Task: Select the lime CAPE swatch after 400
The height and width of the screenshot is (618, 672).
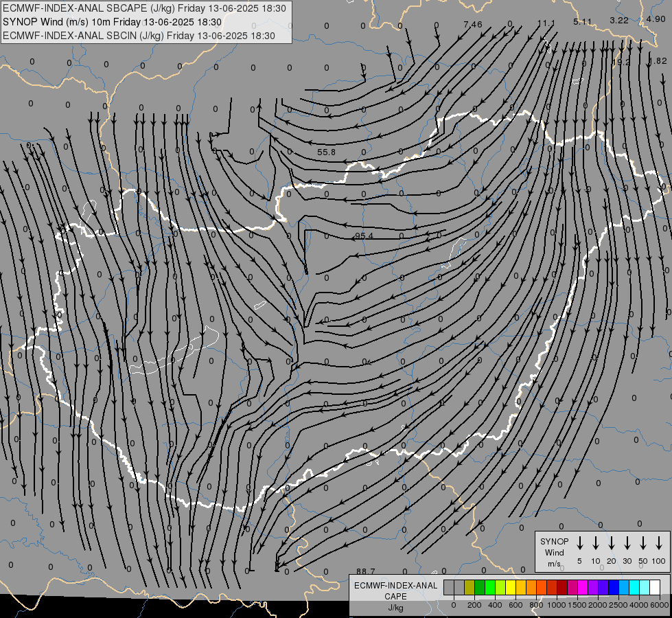Action: click(500, 587)
